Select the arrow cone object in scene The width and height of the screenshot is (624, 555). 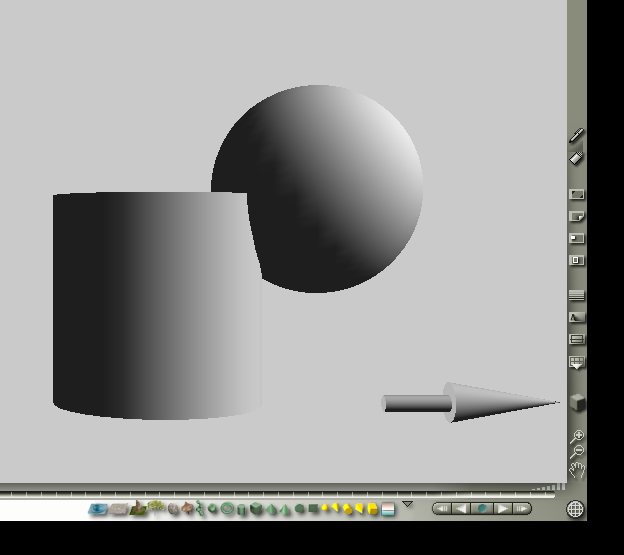[471, 403]
